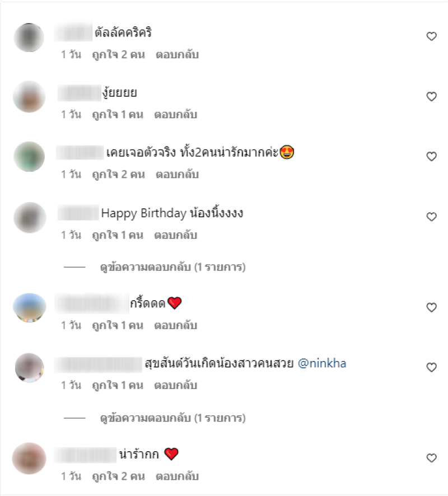Screen dimensions: 448x496
Task: Like the "กรี้ดดด" comment with its heart icon
Action: click(x=432, y=307)
